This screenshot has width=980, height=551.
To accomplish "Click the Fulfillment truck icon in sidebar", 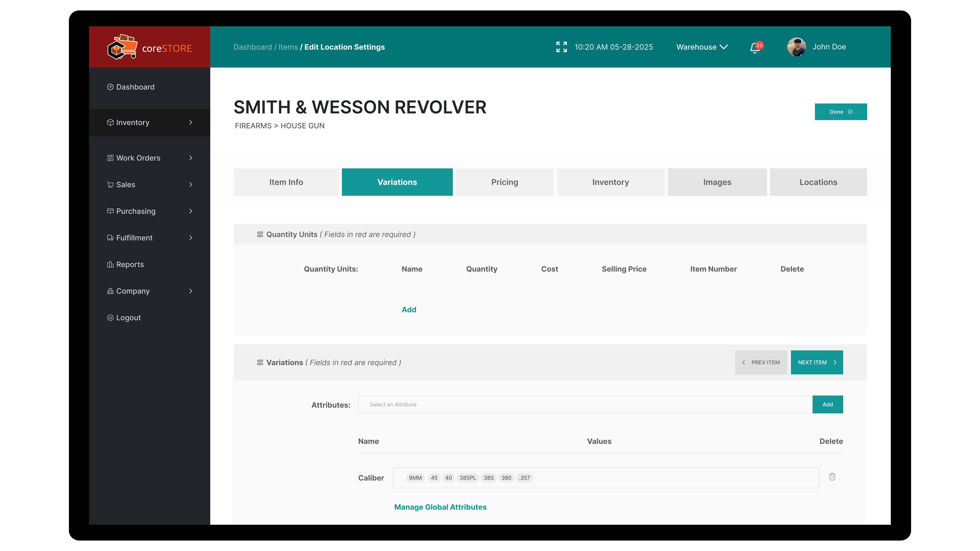I will click(x=110, y=238).
